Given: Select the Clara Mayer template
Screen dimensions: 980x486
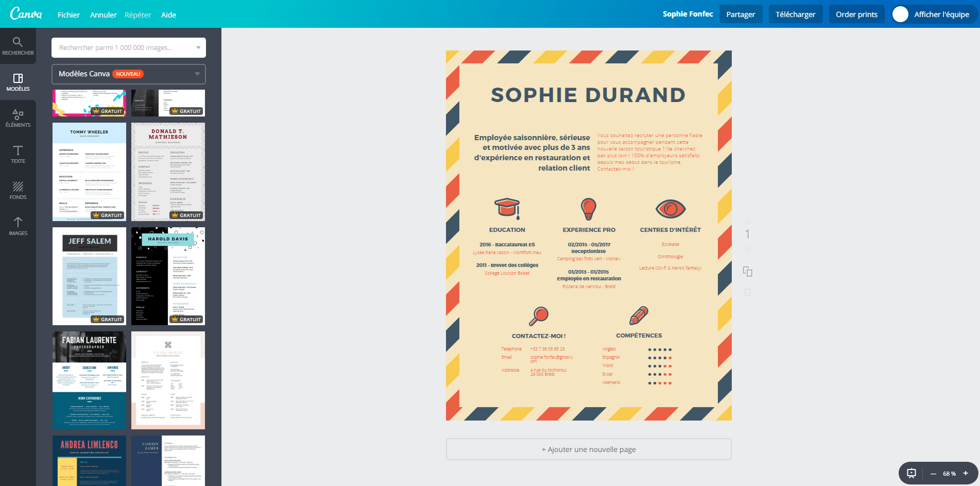Looking at the screenshot, I should coord(168,380).
